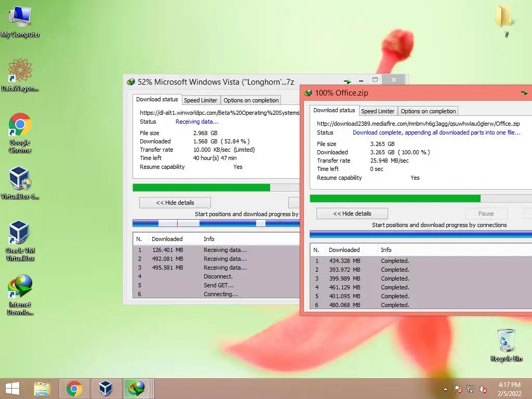Open the taskbar clock showing 4:17 PM
The width and height of the screenshot is (532, 399).
coord(509,389)
